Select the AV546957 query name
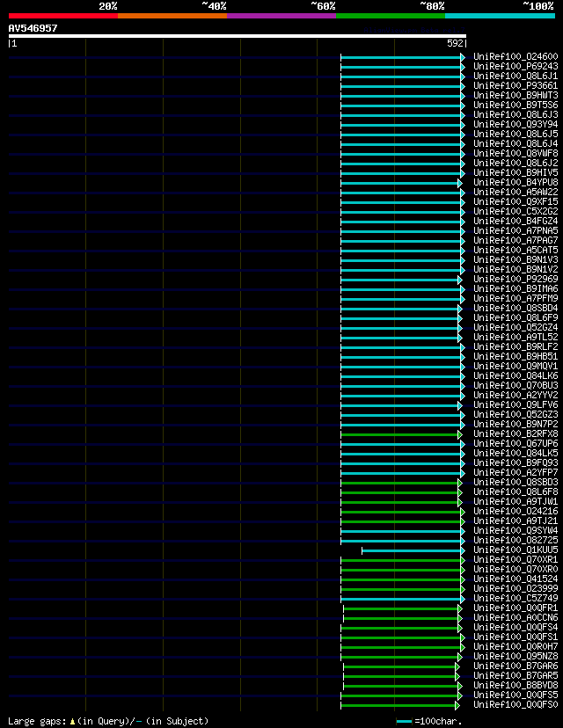563x728 pixels. click(x=33, y=28)
